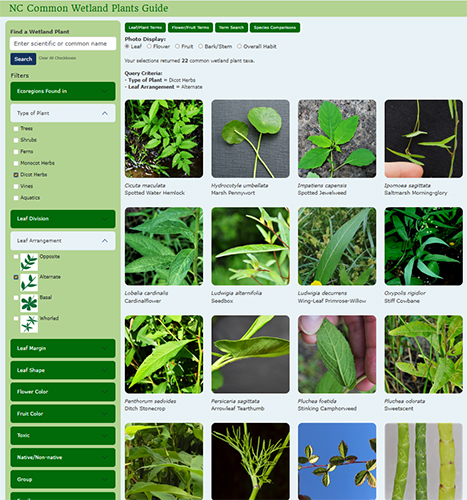Open the Leaf/Plant Terms tab
The image size is (467, 500).
click(x=145, y=28)
